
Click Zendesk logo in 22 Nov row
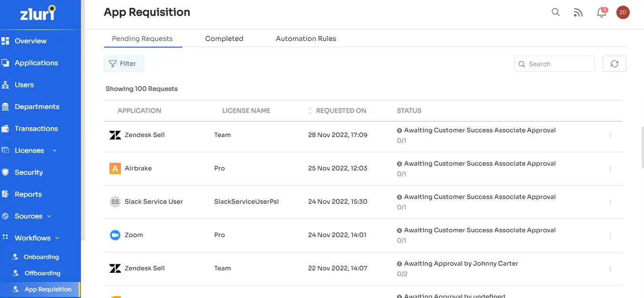coord(115,268)
